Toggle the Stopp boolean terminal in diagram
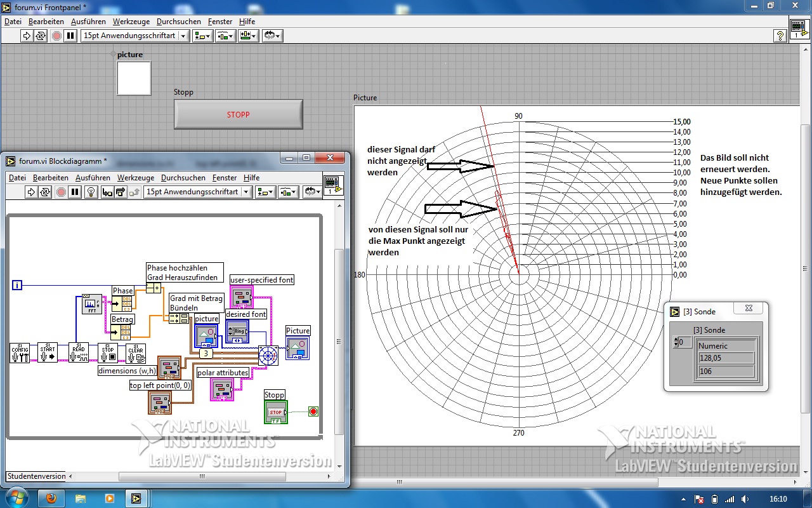The image size is (812, 508). coord(276,411)
